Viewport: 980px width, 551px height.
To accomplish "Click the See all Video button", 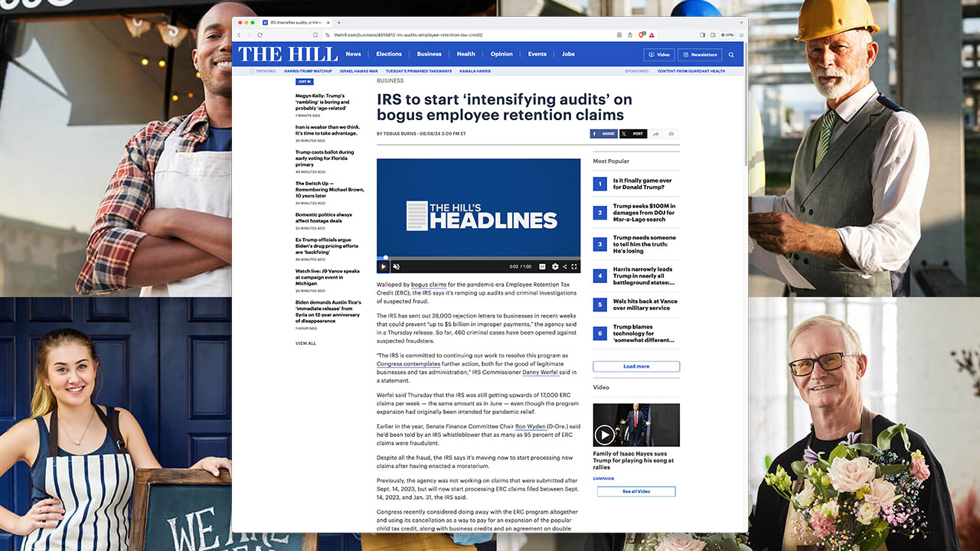I will point(636,491).
